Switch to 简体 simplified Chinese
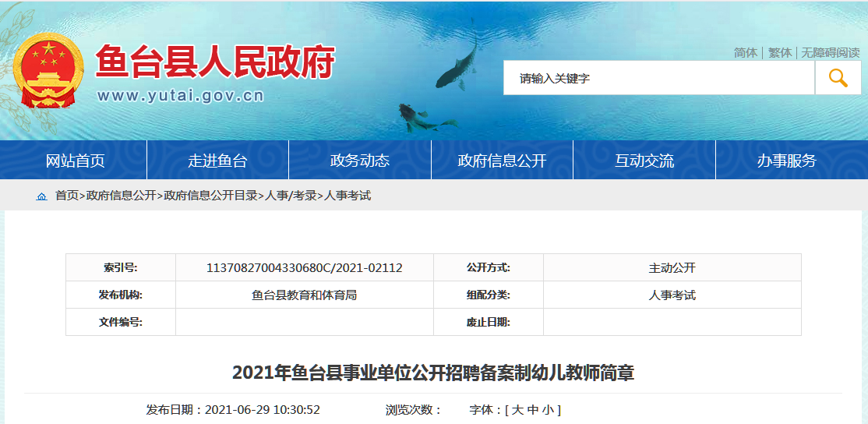 [746, 52]
